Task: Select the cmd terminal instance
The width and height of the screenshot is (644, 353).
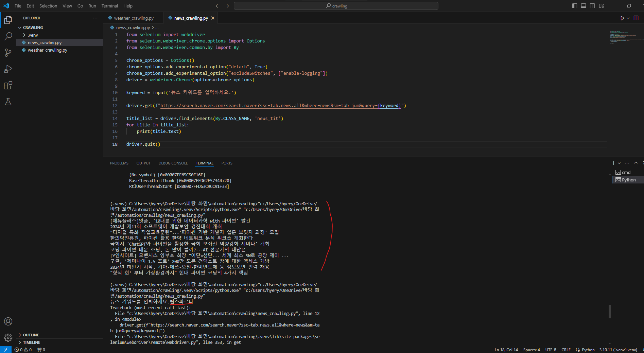Action: 628,172
